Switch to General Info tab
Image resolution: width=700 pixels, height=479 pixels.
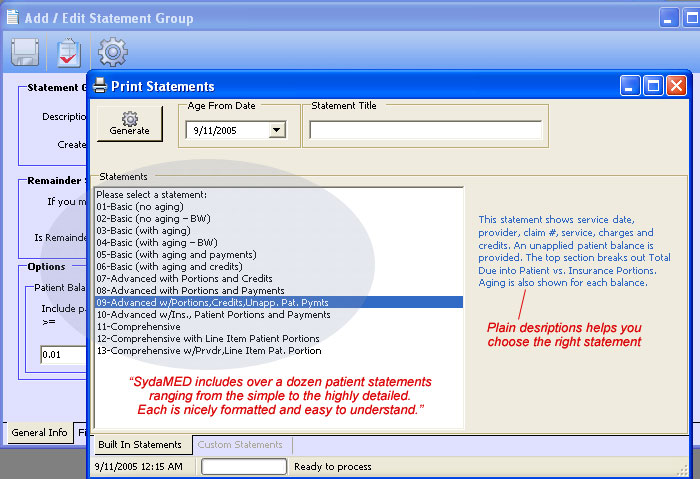point(39,433)
